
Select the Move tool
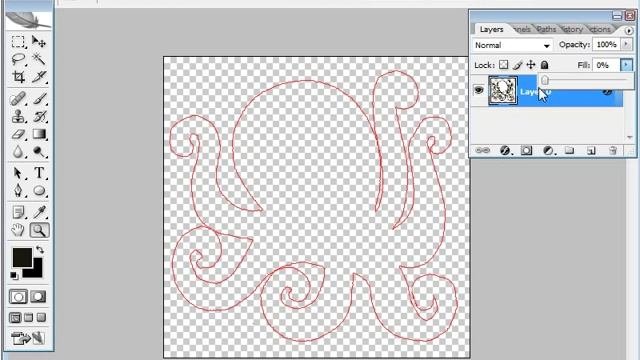pos(39,42)
